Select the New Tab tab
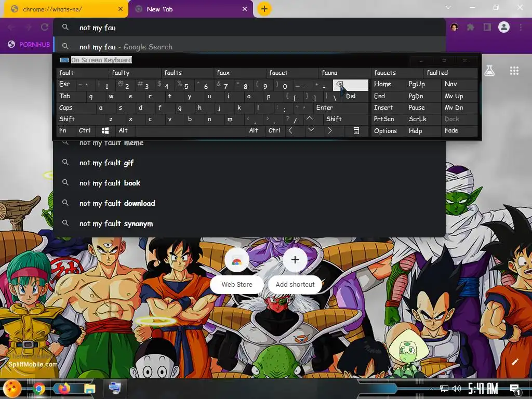The width and height of the screenshot is (532, 399). pyautogui.click(x=191, y=9)
